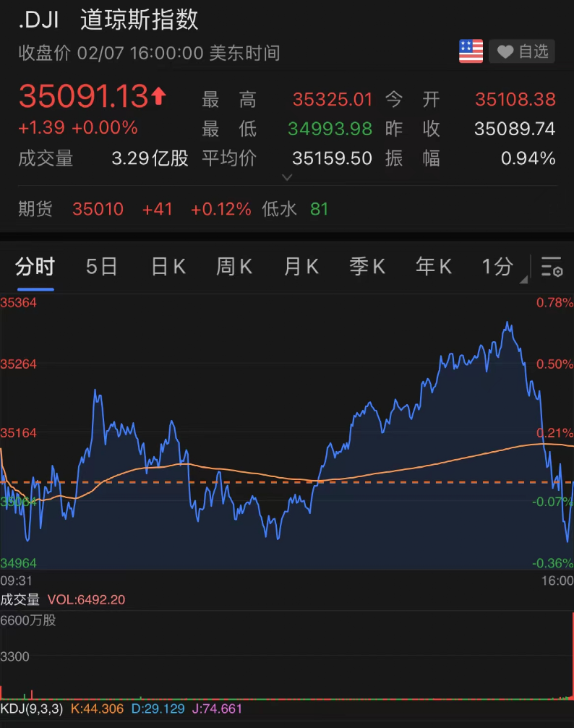Add to watchlist with 自选 heart button

tap(522, 51)
